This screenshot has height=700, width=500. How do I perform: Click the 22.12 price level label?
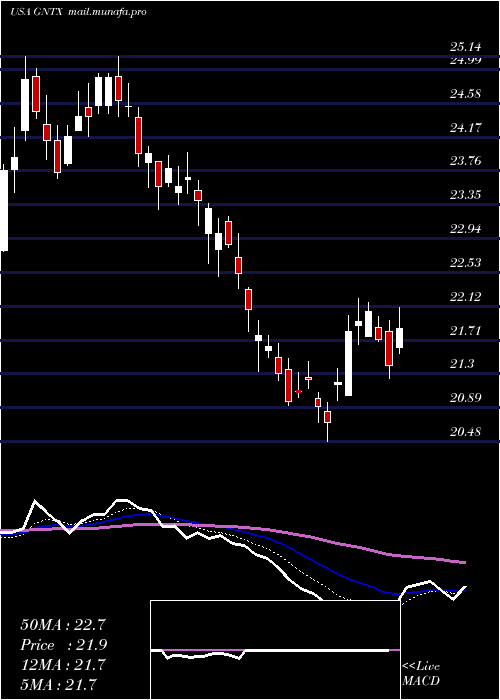466,296
